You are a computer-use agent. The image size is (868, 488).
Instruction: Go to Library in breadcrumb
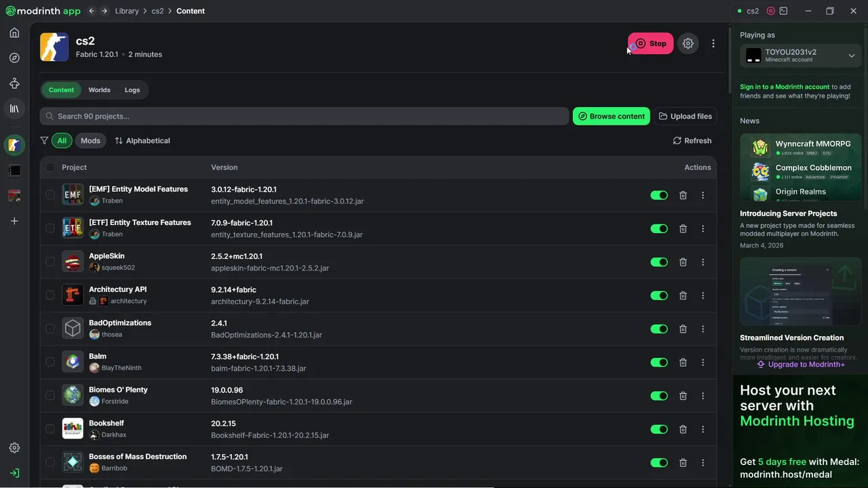coord(127,11)
